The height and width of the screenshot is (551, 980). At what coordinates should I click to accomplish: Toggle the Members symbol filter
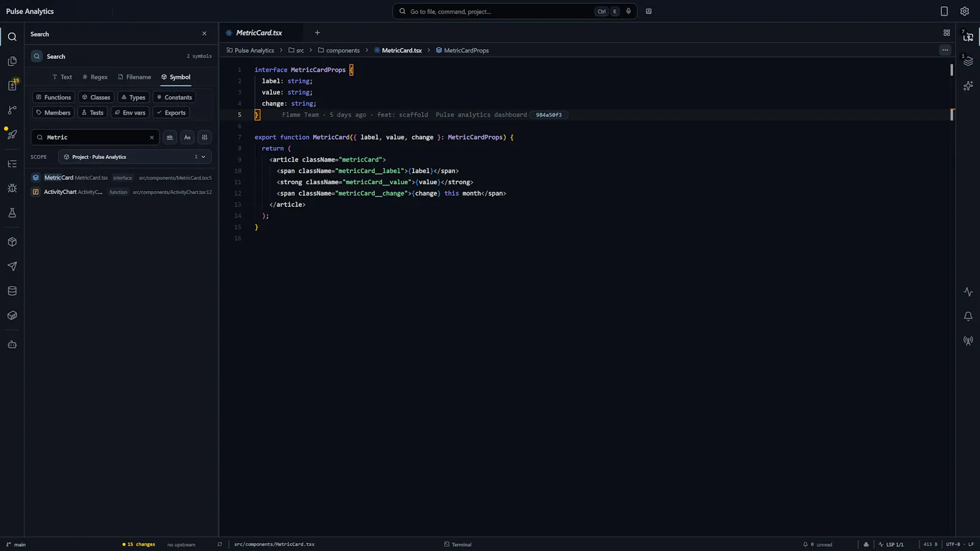click(53, 113)
